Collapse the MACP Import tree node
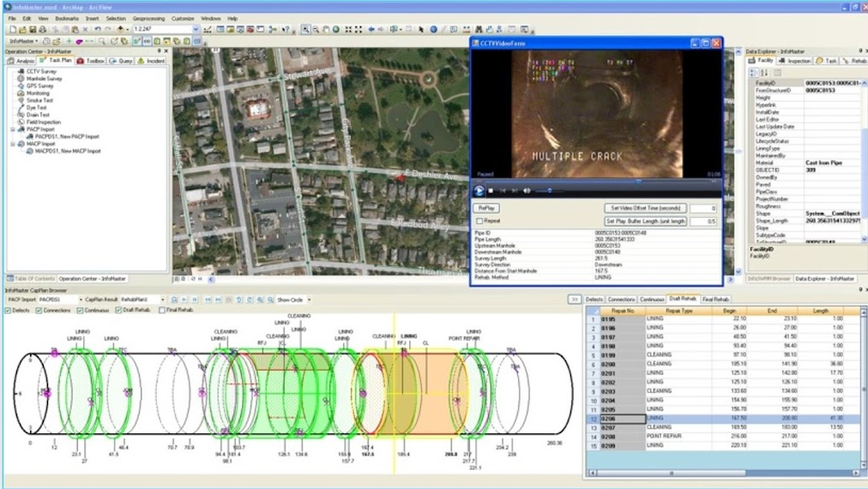Viewport: 868px width, 489px height. click(x=13, y=144)
